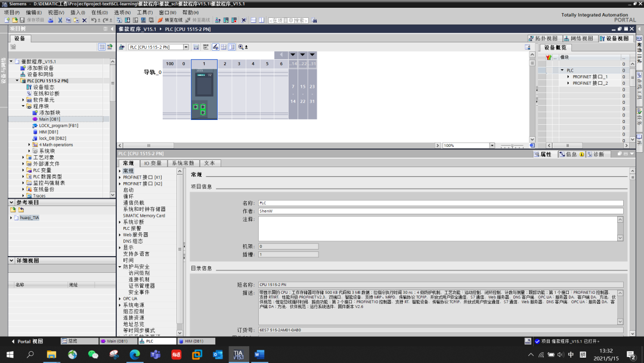This screenshot has width=644, height=363.
Task: Click split editor vertically icon
Action: click(x=261, y=20)
